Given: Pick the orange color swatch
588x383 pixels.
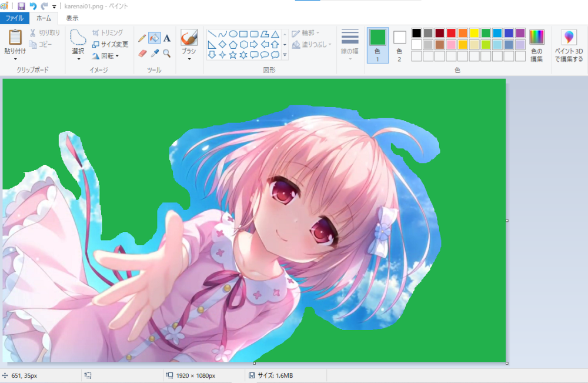Looking at the screenshot, I should tap(462, 33).
